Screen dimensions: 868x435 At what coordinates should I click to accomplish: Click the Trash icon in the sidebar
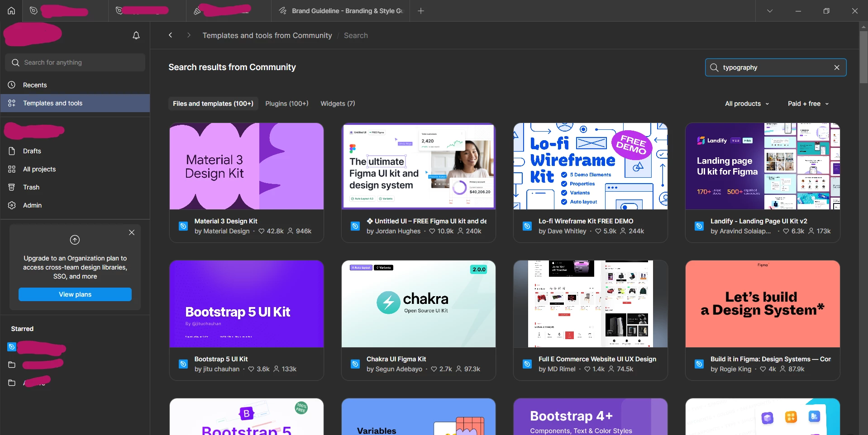[12, 187]
